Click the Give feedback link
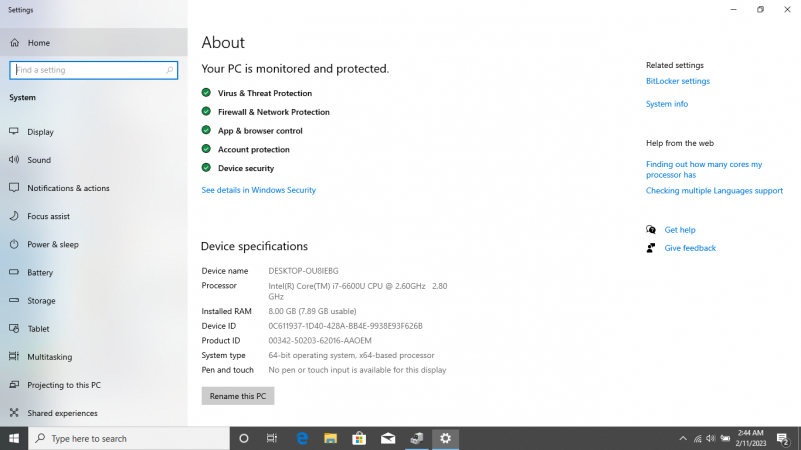The width and height of the screenshot is (801, 450). tap(690, 248)
